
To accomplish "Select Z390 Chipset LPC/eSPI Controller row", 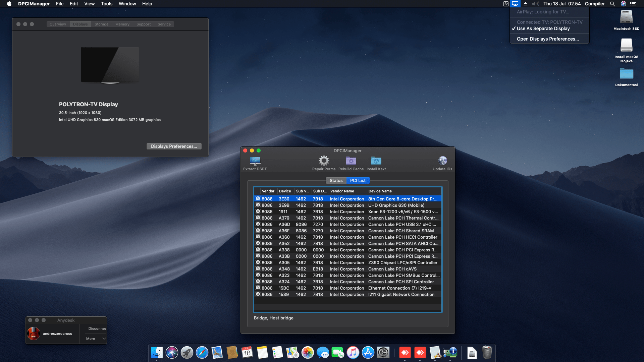I will click(348, 262).
